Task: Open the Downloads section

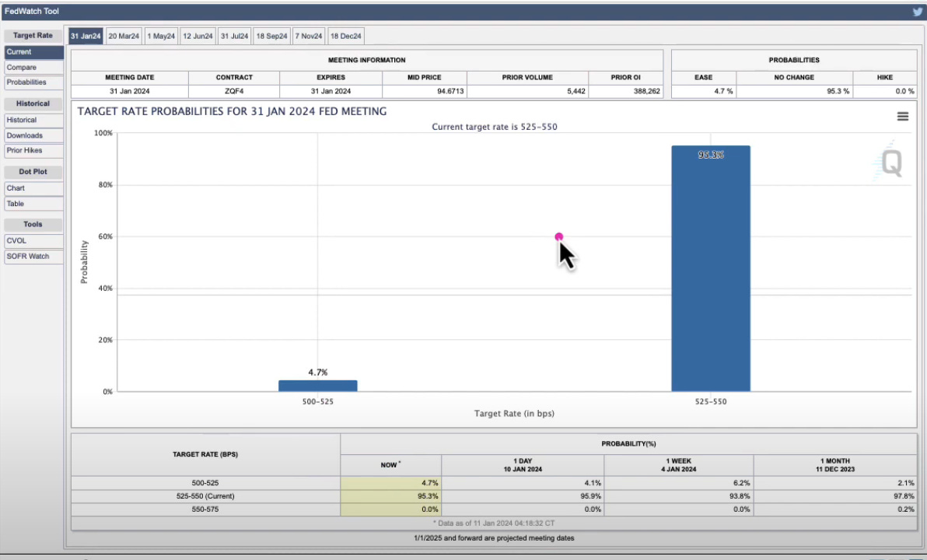Action: [x=33, y=135]
